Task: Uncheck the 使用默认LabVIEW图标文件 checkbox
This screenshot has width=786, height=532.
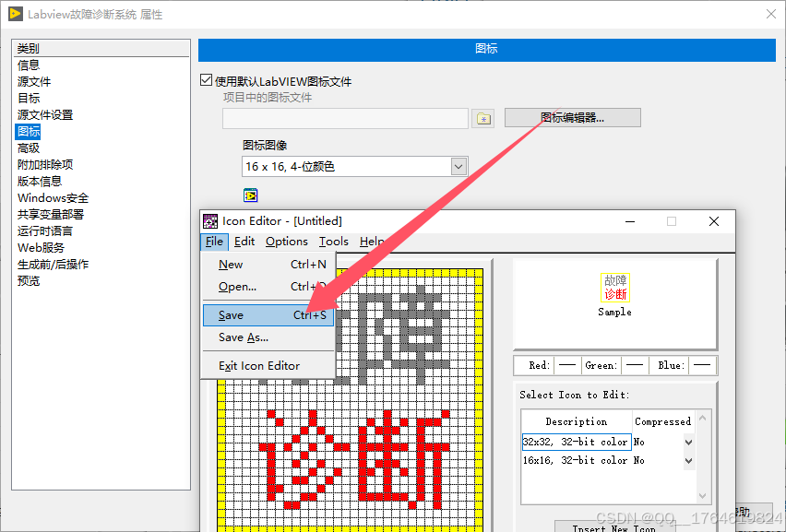Action: tap(206, 80)
